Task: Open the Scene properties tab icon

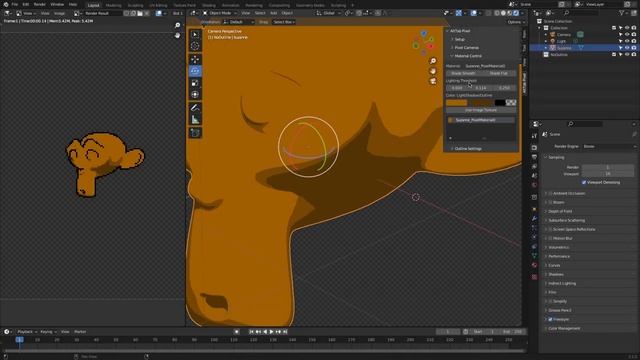Action: (x=534, y=176)
